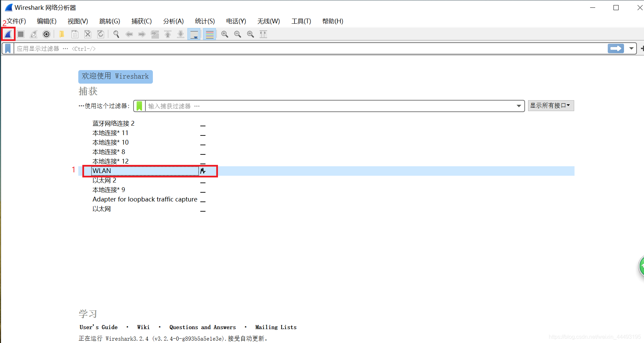Apply display filter arrow button
This screenshot has width=644, height=343.
616,48
